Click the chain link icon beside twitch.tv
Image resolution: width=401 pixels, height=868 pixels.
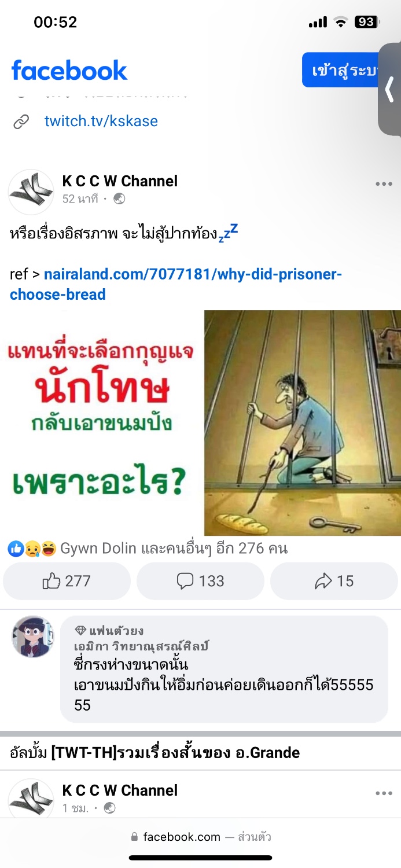coord(21,122)
